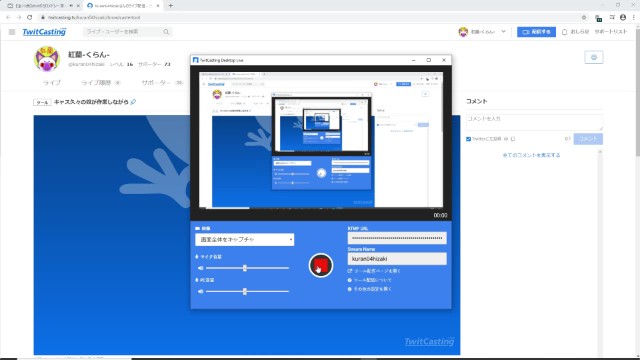The image size is (640, 360).
Task: Expand the account menu chevron in header
Action: point(503,31)
